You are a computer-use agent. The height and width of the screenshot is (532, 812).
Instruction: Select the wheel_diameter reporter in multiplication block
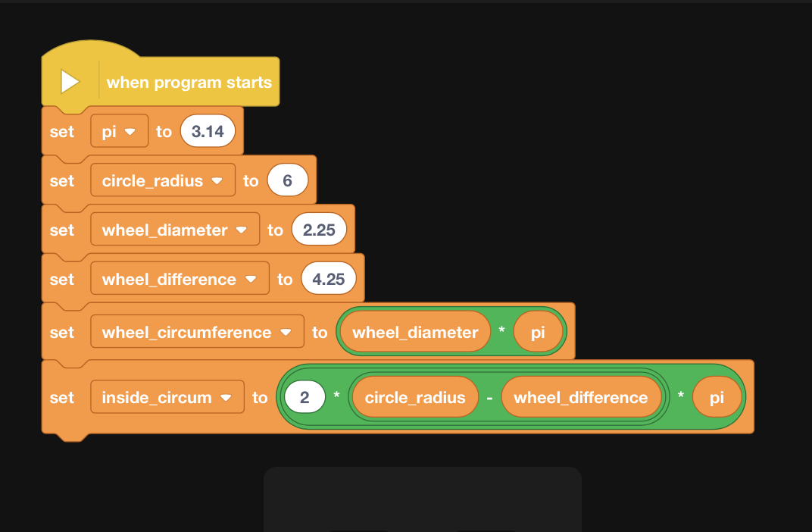click(x=415, y=331)
